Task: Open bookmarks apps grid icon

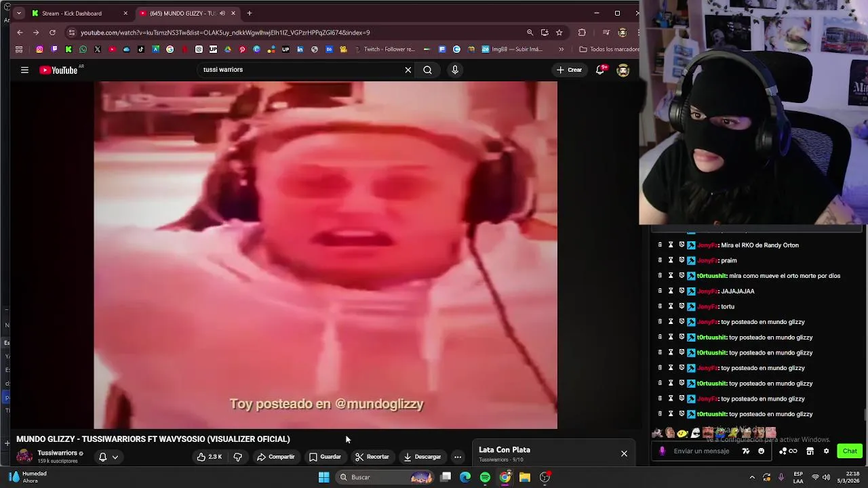Action: tap(19, 49)
